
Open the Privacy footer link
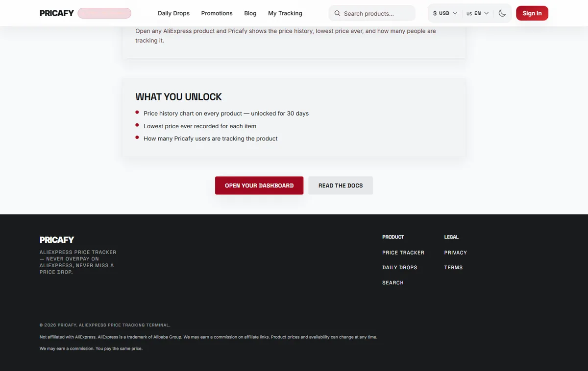pos(456,253)
